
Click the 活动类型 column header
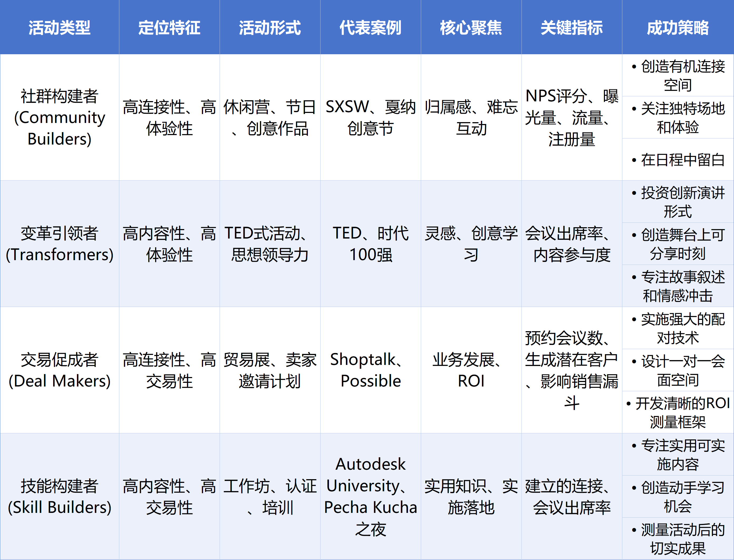pos(59,27)
